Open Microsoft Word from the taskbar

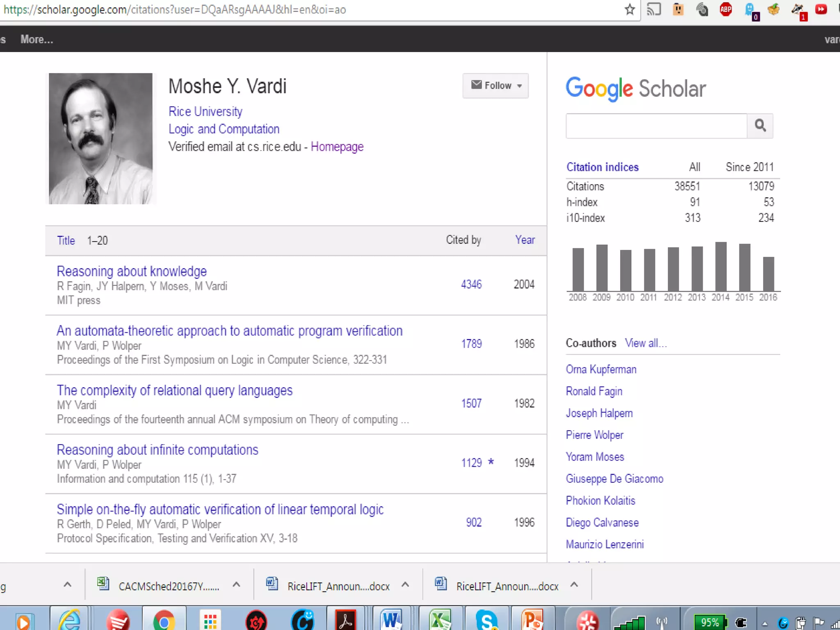point(391,620)
